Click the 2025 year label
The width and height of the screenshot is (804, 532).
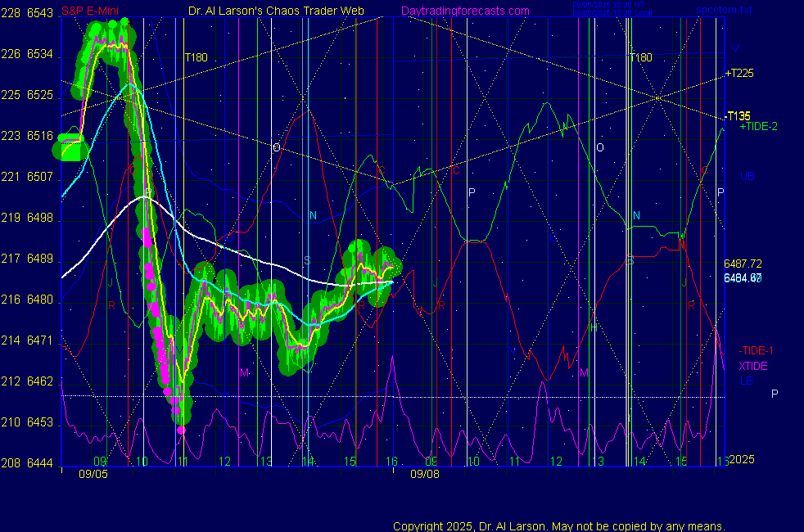point(743,461)
